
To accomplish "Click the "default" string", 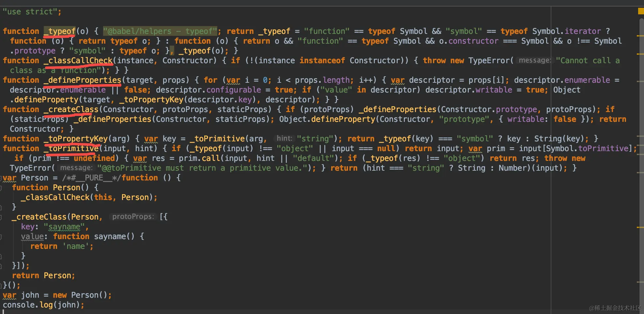I will point(313,158).
